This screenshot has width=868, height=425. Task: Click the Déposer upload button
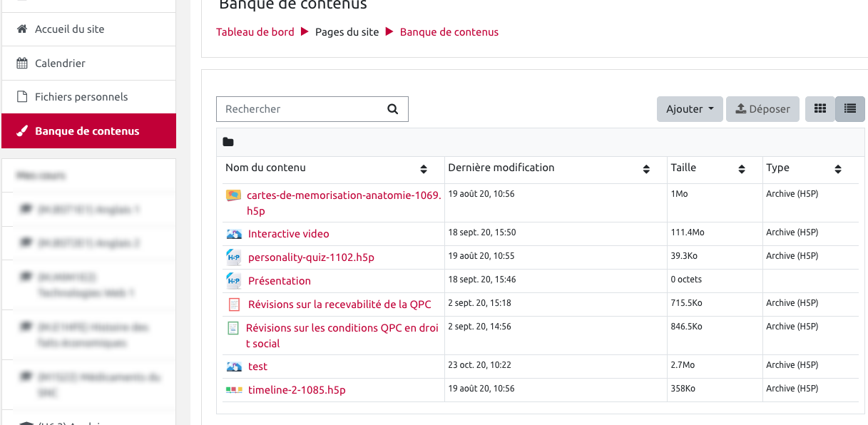pyautogui.click(x=762, y=109)
